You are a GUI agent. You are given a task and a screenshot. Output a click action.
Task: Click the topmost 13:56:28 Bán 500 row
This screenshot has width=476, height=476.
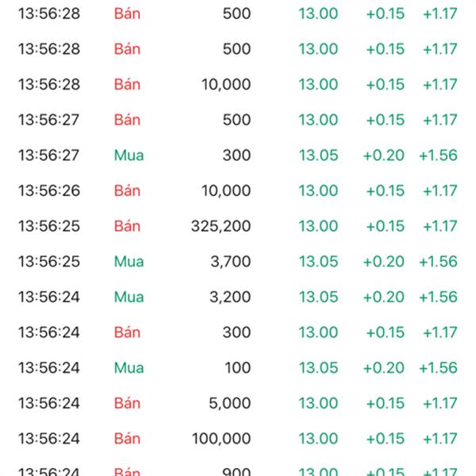click(238, 13)
